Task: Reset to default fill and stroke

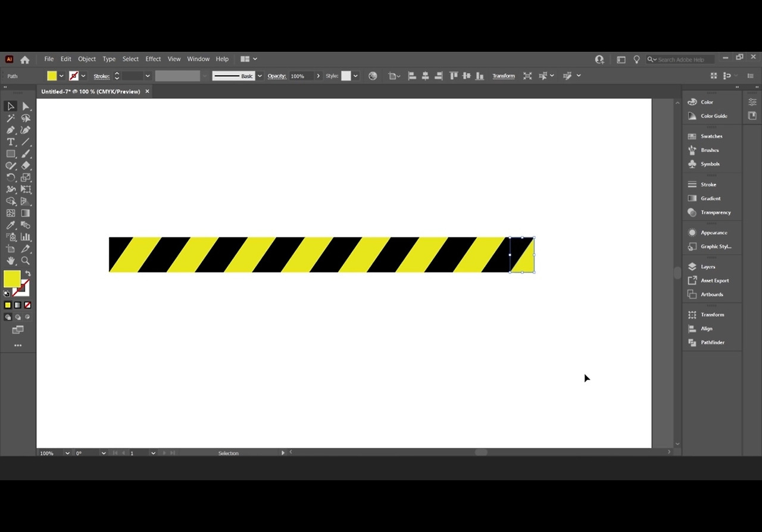Action: coord(7,293)
